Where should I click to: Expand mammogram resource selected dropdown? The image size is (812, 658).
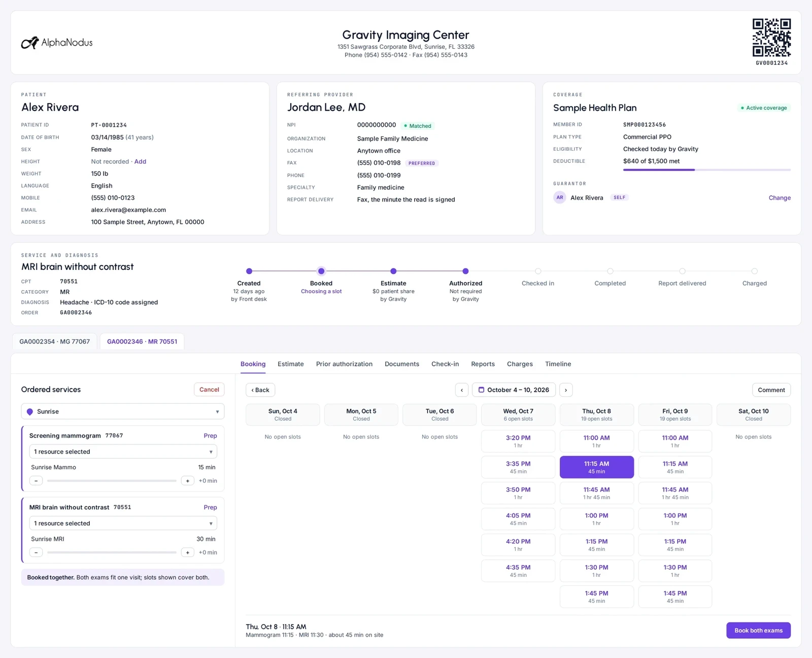point(123,452)
